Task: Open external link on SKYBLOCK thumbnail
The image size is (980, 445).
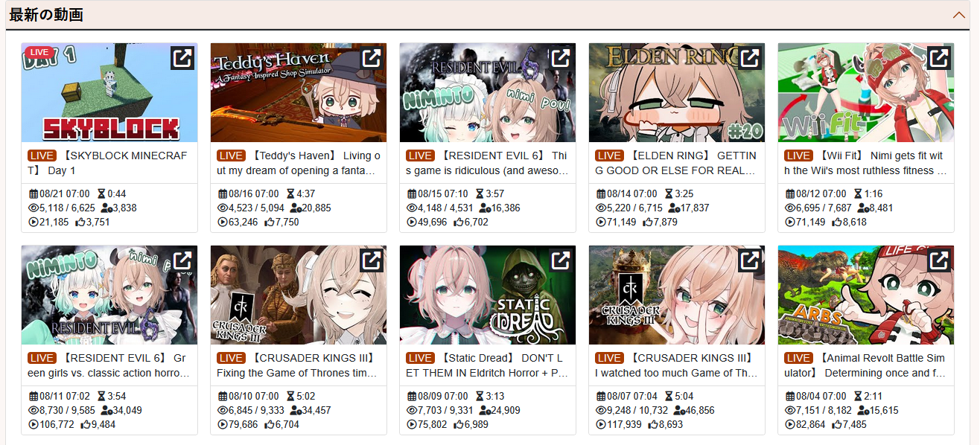Action: point(182,58)
